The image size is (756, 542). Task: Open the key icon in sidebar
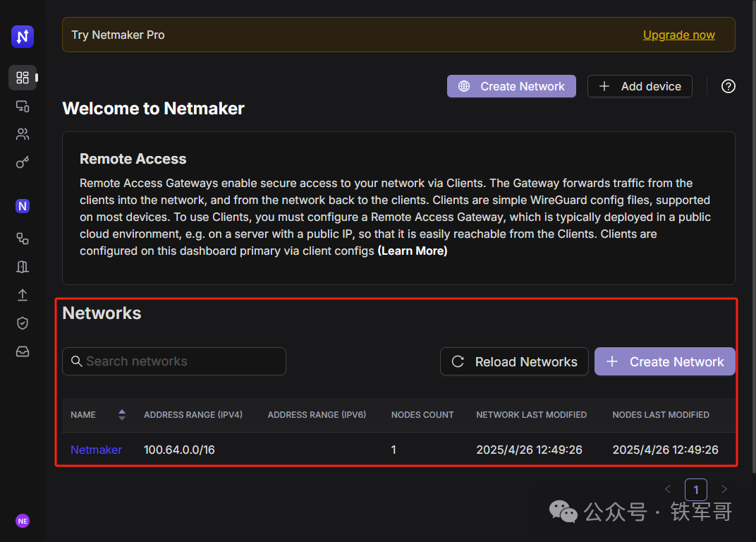click(23, 162)
